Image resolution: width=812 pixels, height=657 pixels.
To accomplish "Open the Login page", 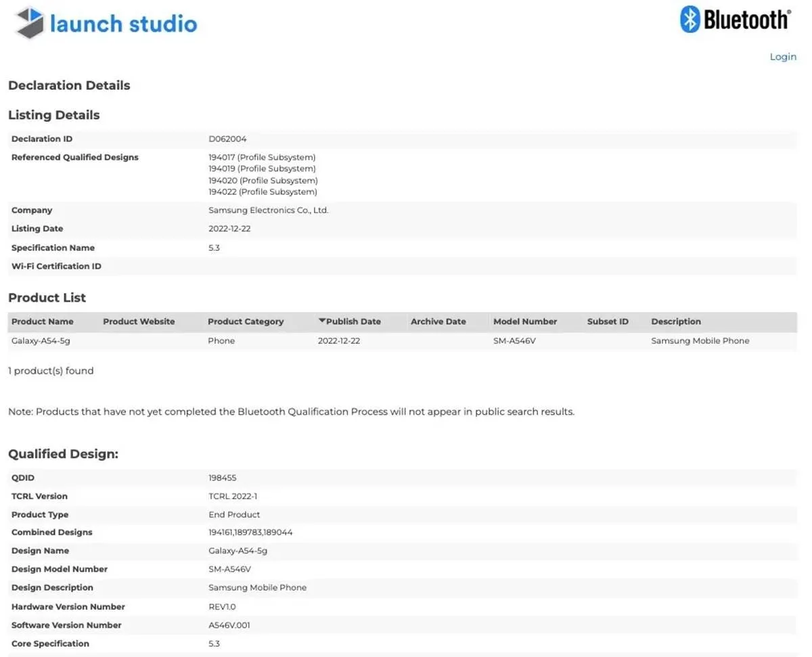I will coord(783,57).
